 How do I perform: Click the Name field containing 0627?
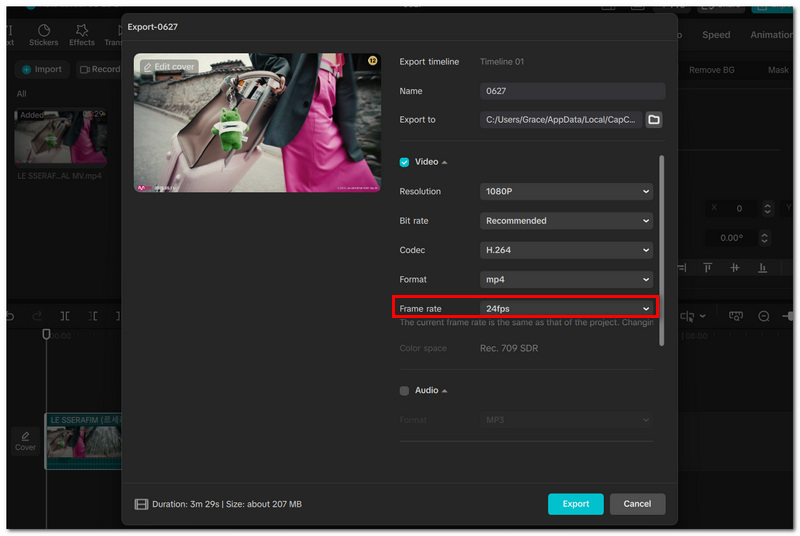pos(572,91)
